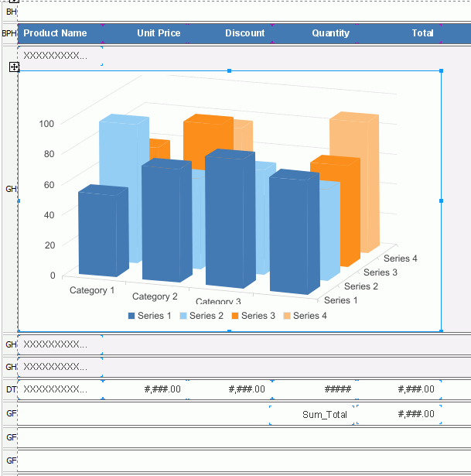Click the Discount column header
The width and height of the screenshot is (471, 476).
[x=244, y=33]
